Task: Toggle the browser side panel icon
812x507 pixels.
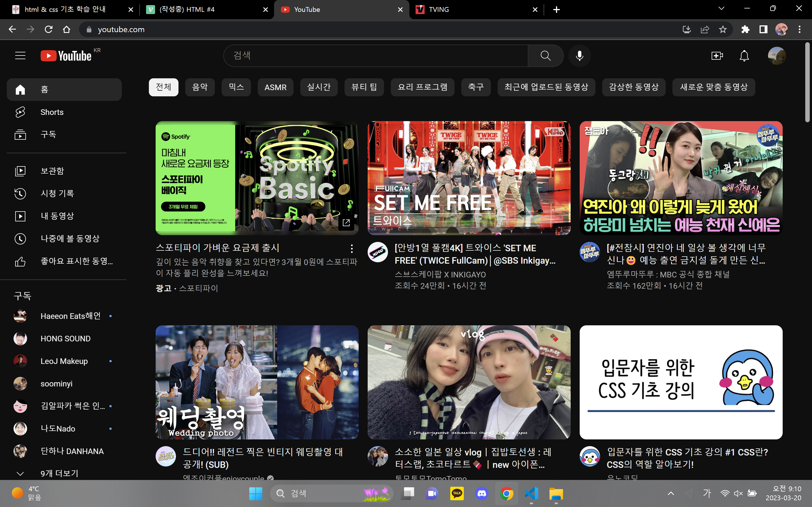Action: tap(763, 30)
